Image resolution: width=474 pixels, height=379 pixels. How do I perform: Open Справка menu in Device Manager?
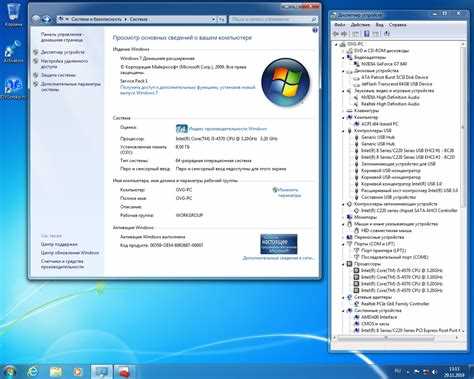tap(397, 25)
